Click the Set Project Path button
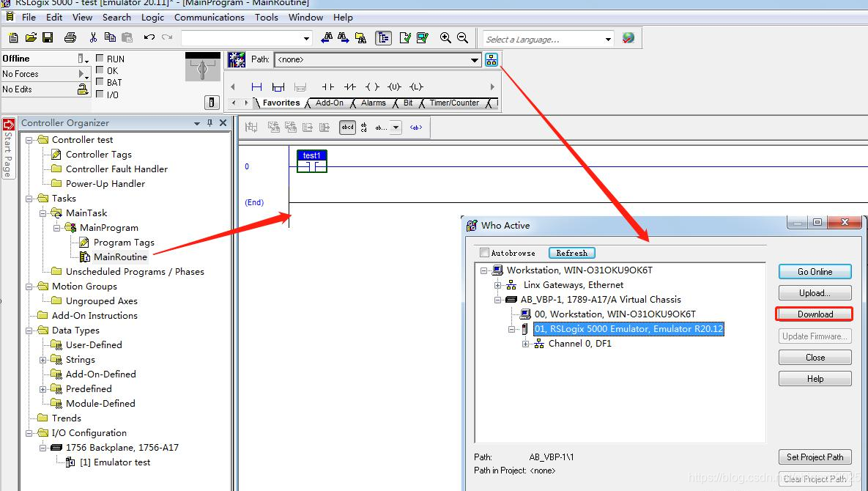Screen dimensions: 868x491 point(815,457)
